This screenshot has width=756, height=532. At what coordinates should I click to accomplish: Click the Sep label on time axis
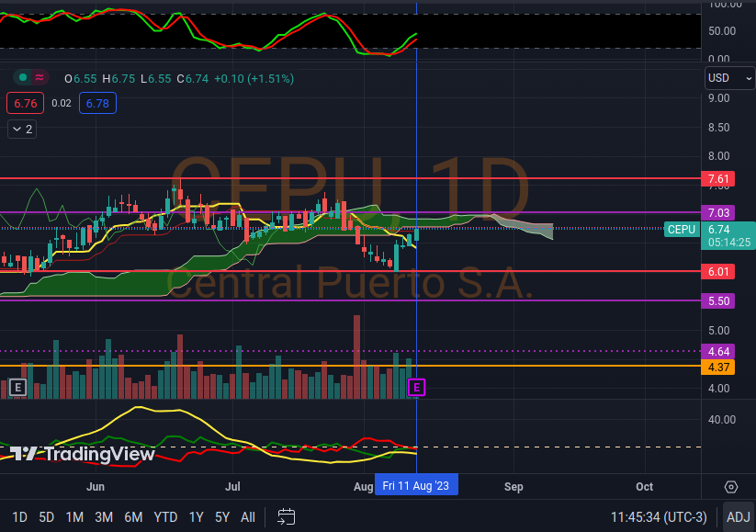point(513,487)
